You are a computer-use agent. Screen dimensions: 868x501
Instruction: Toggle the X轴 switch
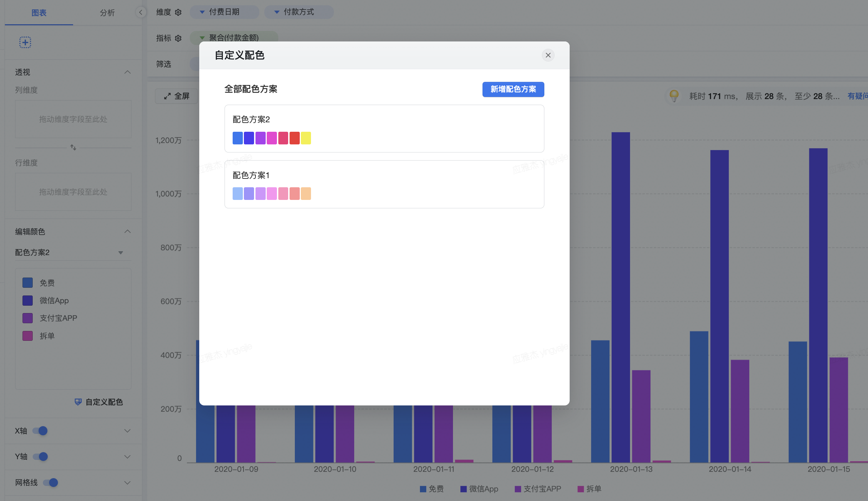40,431
